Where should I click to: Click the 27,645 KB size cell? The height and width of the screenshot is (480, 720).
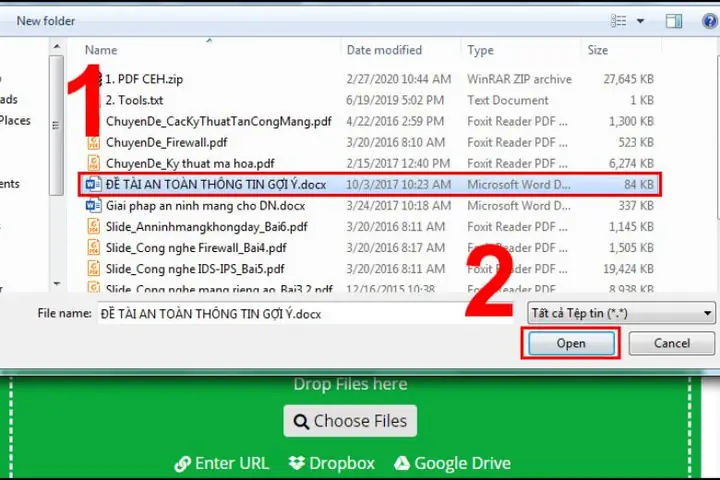point(628,79)
